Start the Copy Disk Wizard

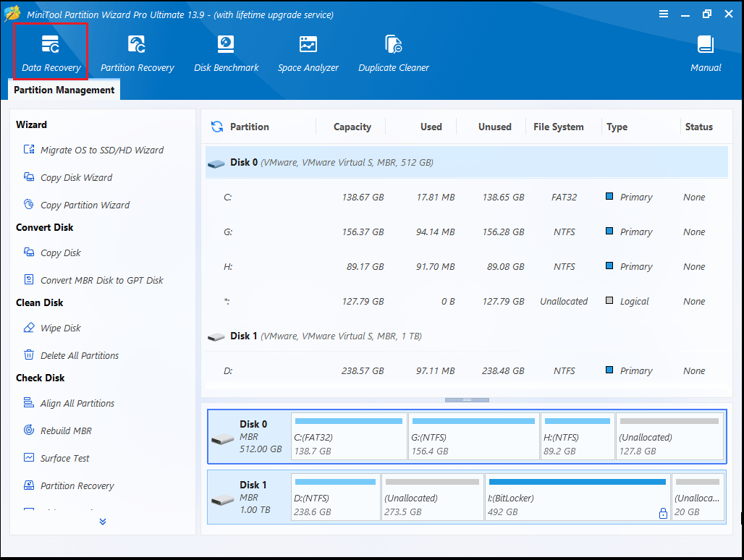pyautogui.click(x=68, y=177)
